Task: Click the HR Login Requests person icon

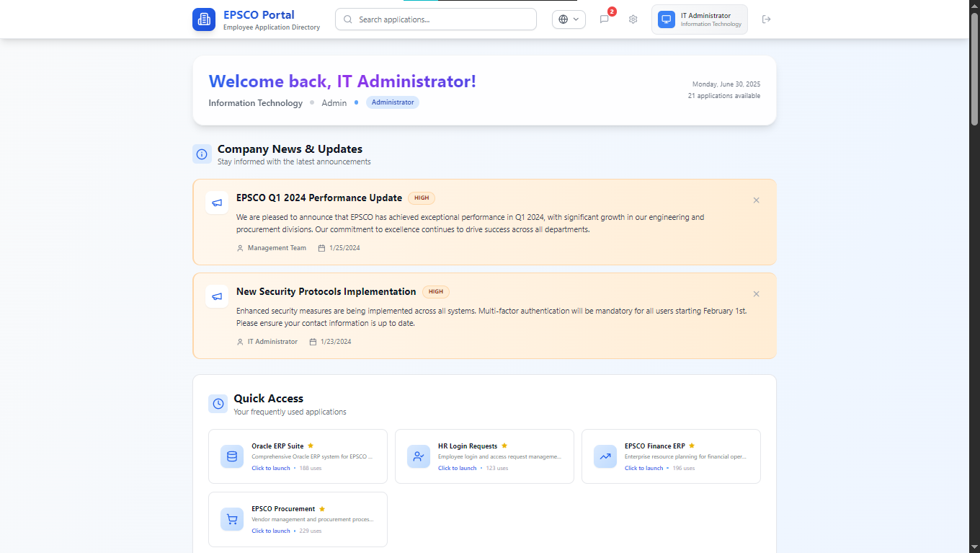Action: (419, 456)
